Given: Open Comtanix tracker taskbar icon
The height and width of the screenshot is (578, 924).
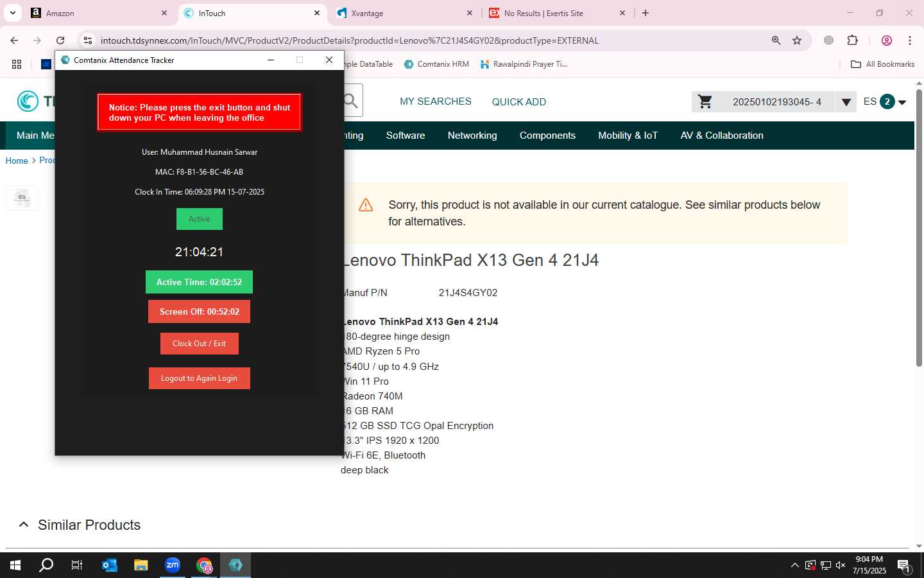Looking at the screenshot, I should click(x=235, y=565).
